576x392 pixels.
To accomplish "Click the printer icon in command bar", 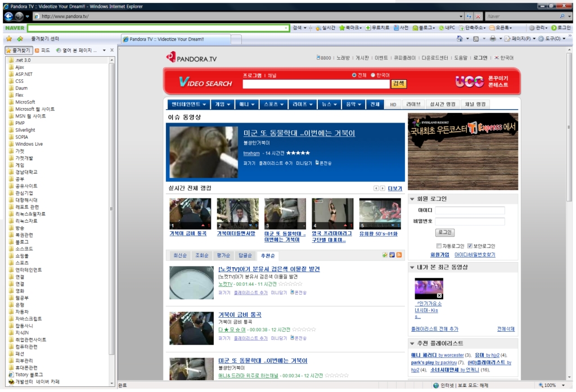I will (493, 39).
